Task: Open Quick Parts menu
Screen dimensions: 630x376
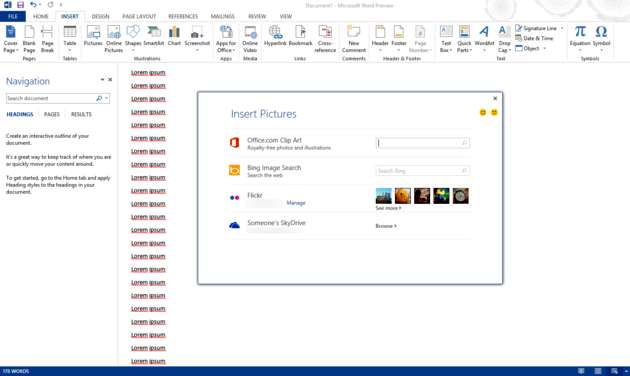Action: click(464, 39)
